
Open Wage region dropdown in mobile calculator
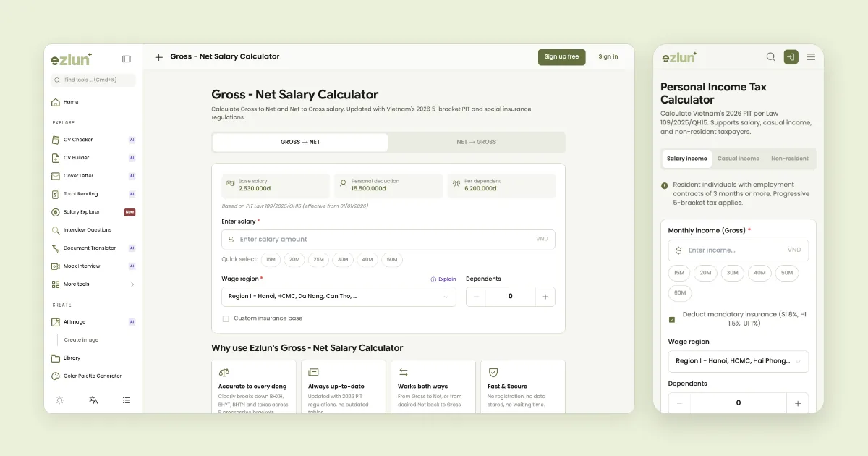coord(739,361)
